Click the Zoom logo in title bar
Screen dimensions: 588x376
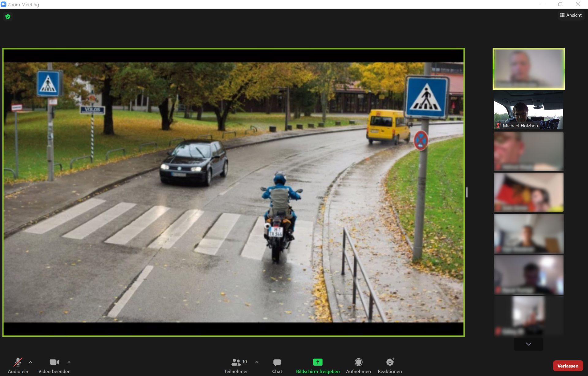pyautogui.click(x=4, y=4)
